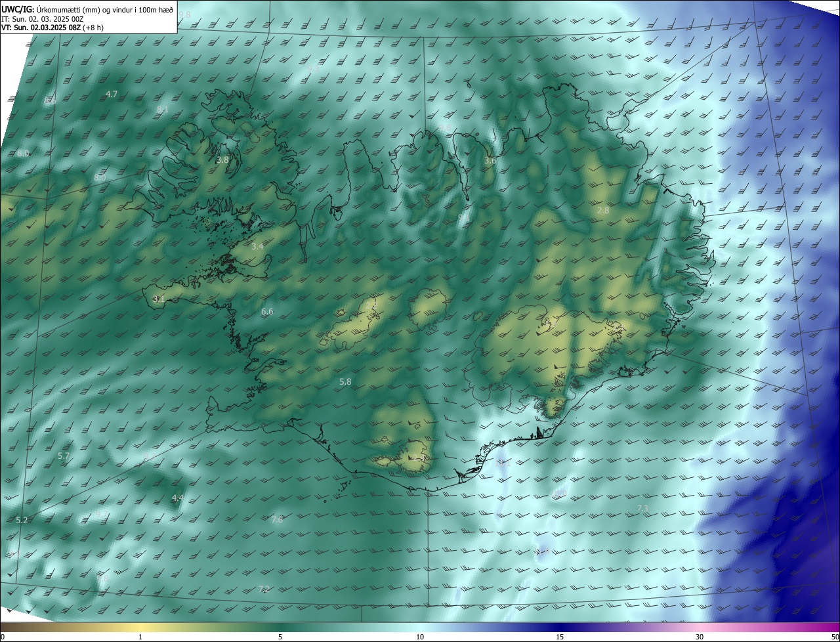Click the 15 tick on the color scale
The width and height of the screenshot is (840, 642).
tap(560, 637)
